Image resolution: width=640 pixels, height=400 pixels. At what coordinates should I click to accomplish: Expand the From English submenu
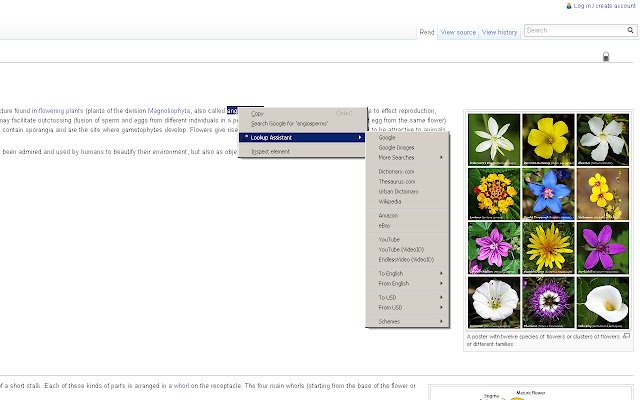(407, 283)
